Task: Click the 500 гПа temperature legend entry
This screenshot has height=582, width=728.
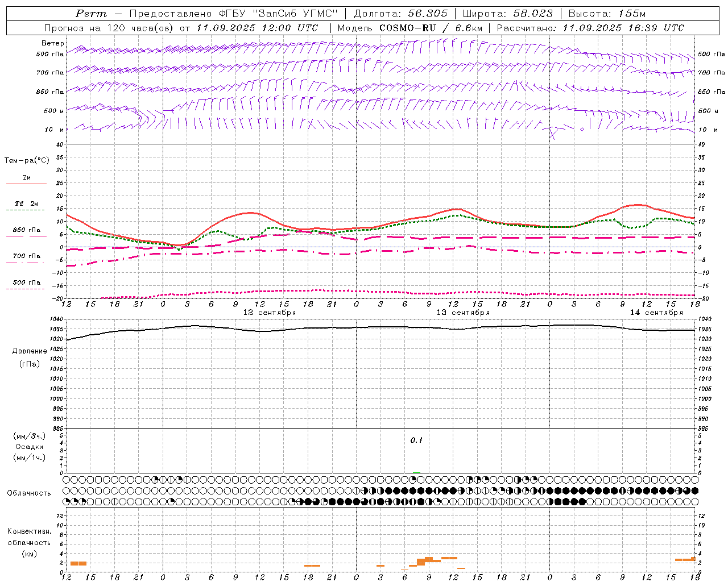Action: 27,282
